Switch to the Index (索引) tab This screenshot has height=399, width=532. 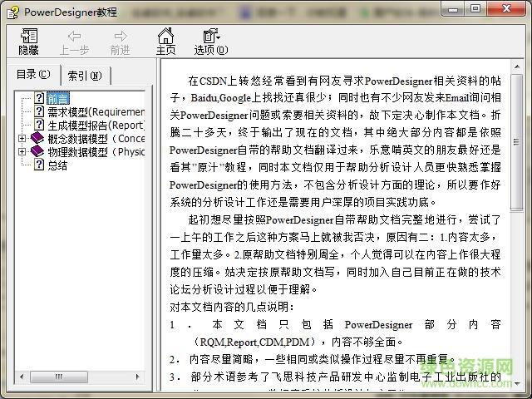click(x=85, y=76)
